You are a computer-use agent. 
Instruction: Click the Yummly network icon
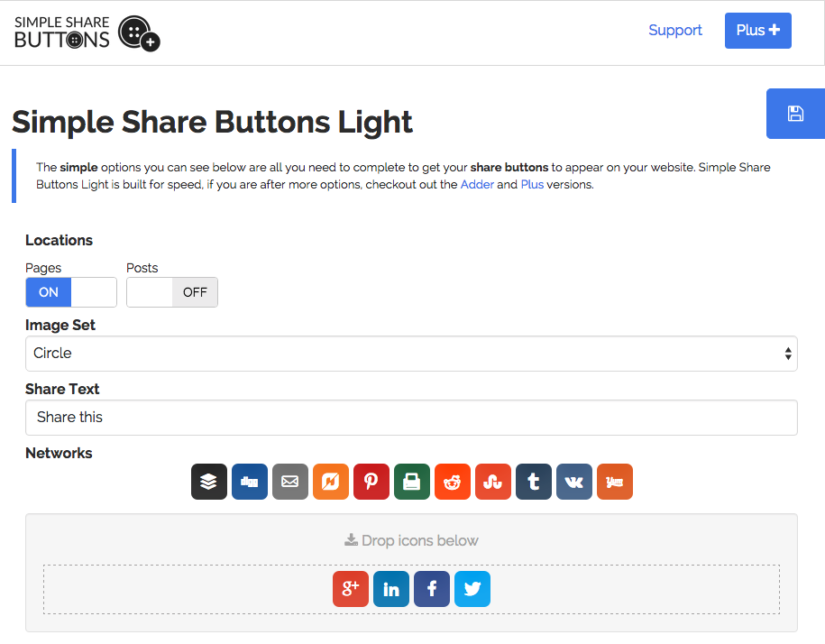coord(615,482)
